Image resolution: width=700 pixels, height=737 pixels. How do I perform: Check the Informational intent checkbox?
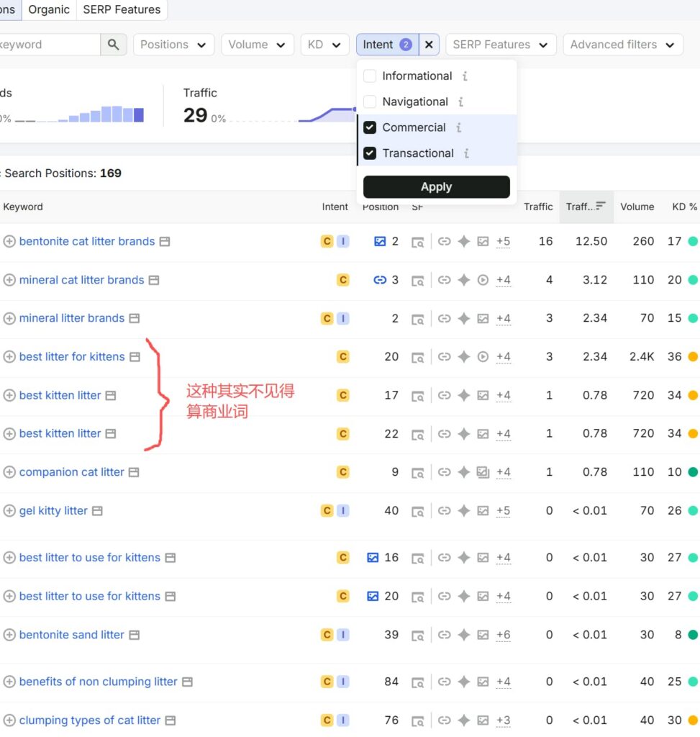point(370,76)
